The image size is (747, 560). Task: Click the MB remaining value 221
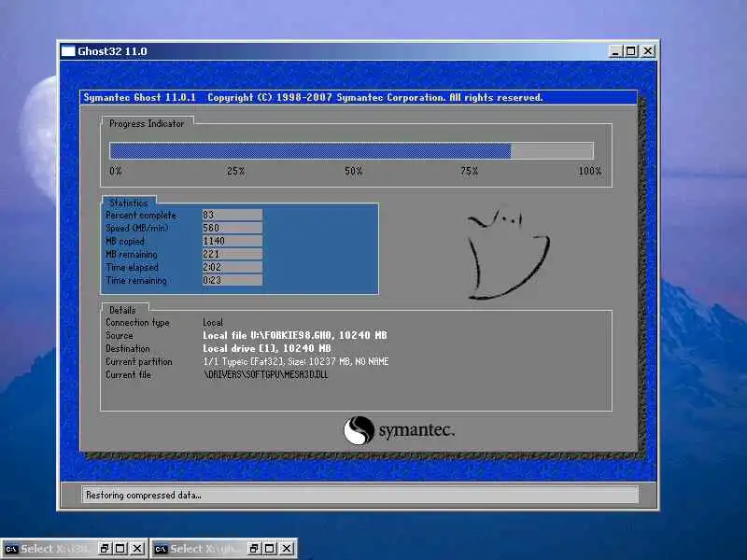coord(232,254)
